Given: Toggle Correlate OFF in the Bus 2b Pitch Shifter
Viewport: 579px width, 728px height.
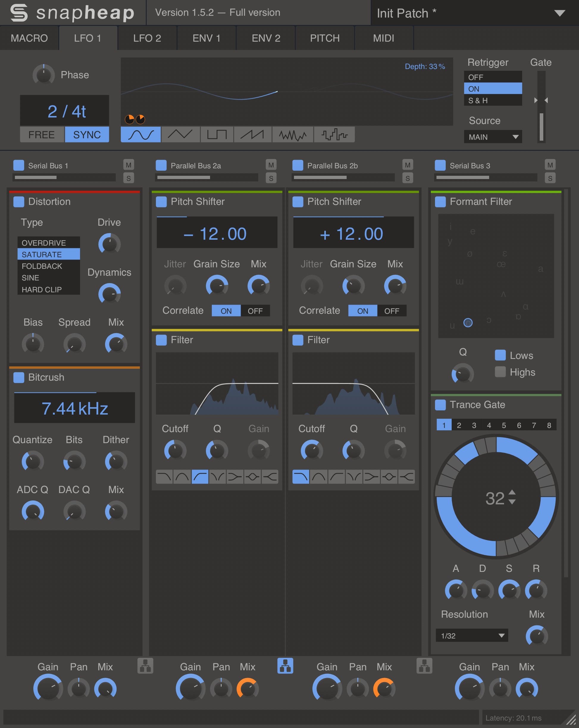Looking at the screenshot, I should tap(392, 311).
